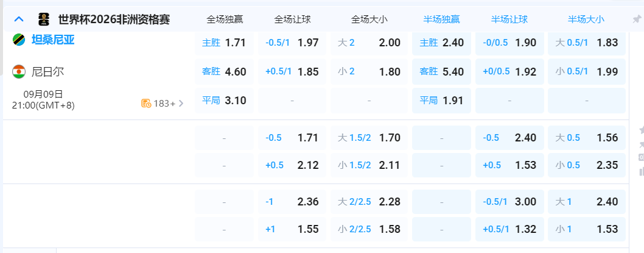
Task: Click the betting slip icon beside 183+
Action: coord(146,103)
